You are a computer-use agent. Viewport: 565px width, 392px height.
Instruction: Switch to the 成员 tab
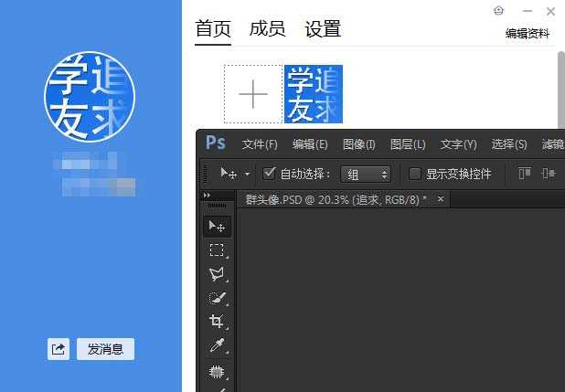click(x=267, y=29)
